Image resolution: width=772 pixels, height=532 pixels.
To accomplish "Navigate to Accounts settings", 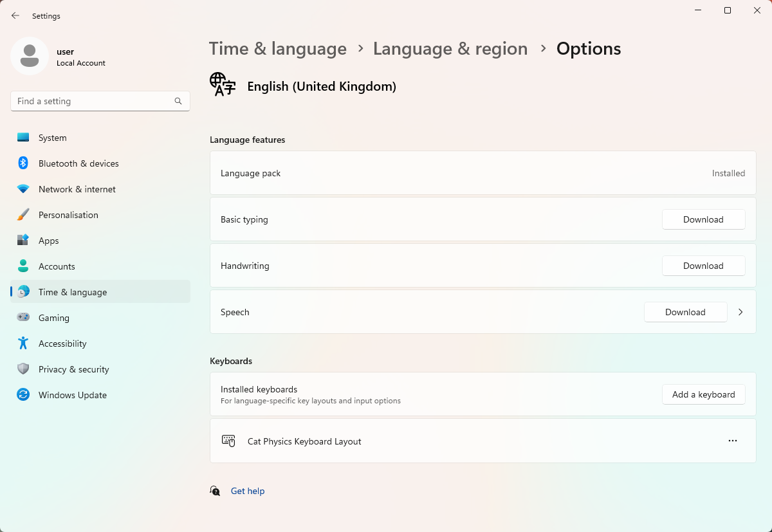I will (100, 266).
